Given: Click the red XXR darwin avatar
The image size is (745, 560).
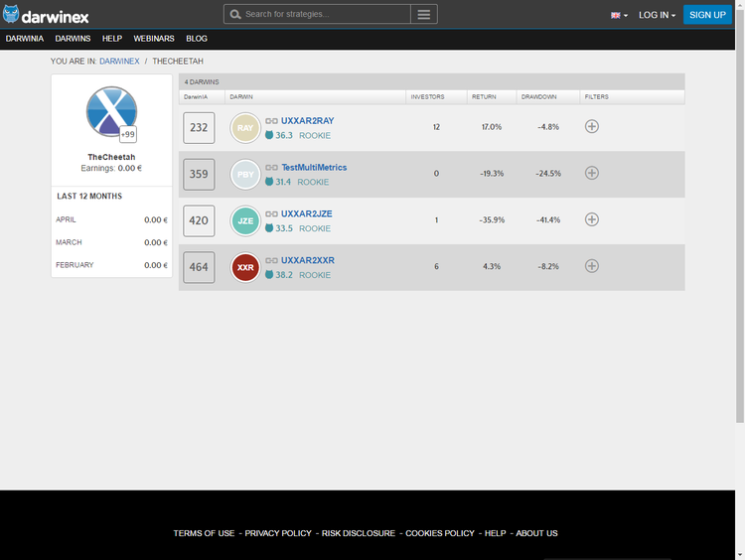Looking at the screenshot, I should point(245,267).
